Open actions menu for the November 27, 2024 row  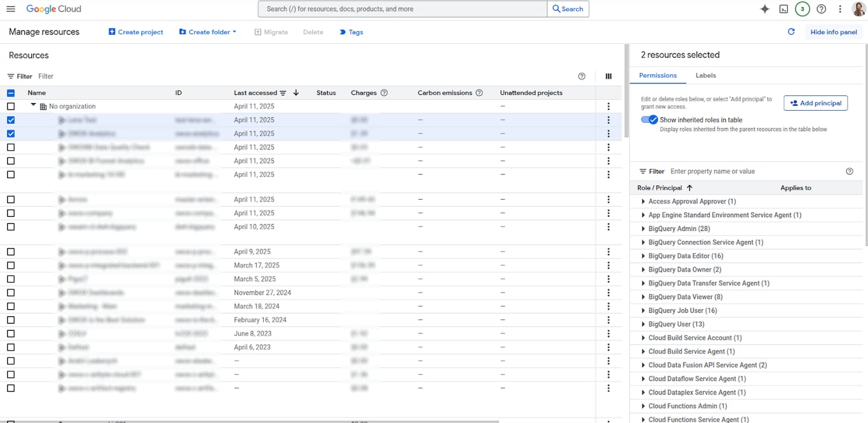coord(609,293)
